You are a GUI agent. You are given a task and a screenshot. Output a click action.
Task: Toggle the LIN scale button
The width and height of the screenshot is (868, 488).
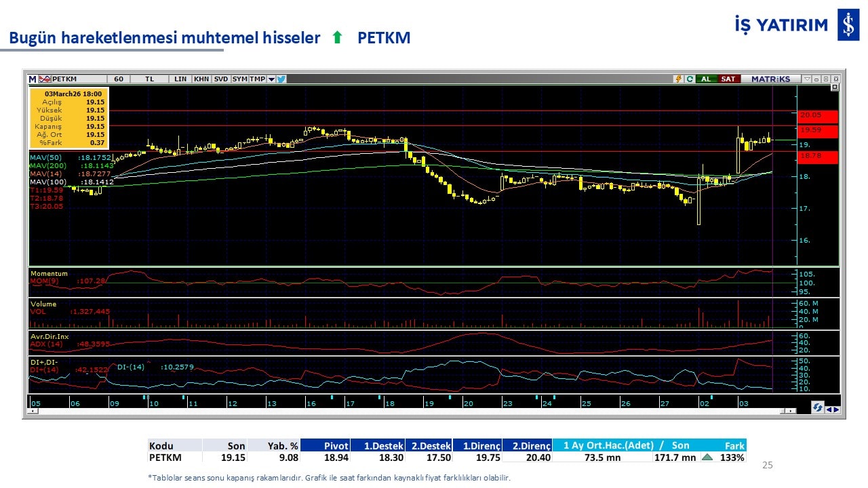(x=180, y=79)
